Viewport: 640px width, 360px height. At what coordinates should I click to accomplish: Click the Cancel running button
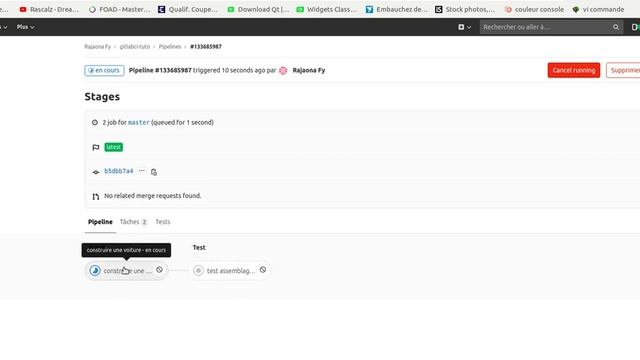tap(573, 70)
